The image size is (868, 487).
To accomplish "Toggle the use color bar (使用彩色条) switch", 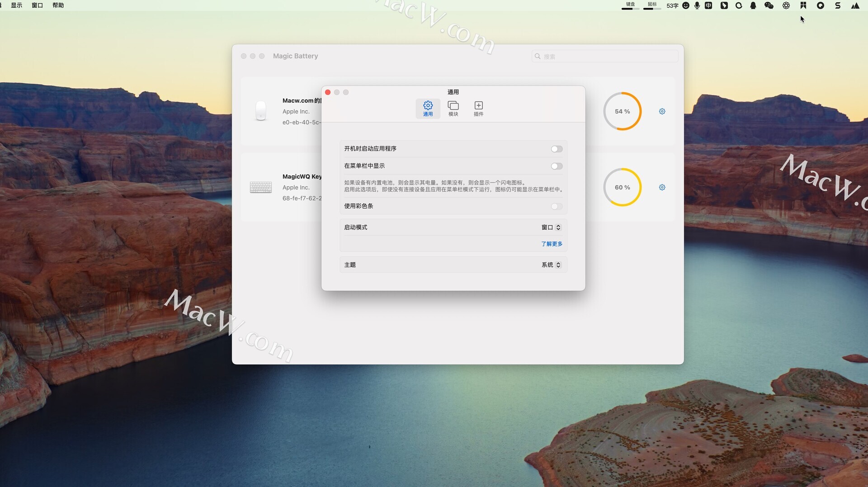I will click(557, 207).
